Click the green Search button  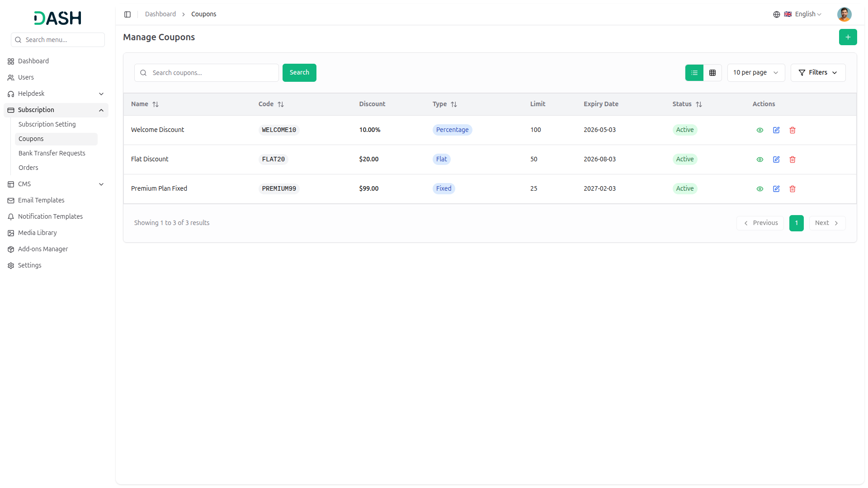299,73
